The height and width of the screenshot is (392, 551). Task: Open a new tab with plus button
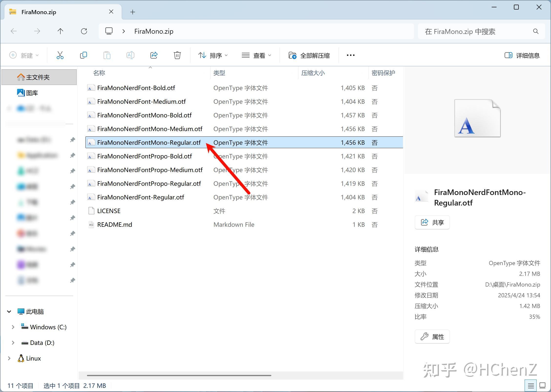coord(133,12)
